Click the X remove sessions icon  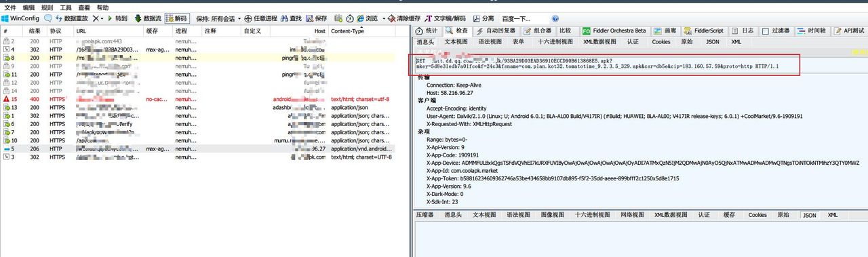(96, 18)
